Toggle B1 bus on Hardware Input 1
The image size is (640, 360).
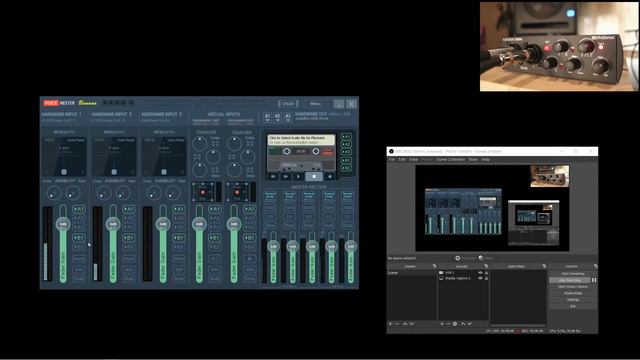[78, 238]
